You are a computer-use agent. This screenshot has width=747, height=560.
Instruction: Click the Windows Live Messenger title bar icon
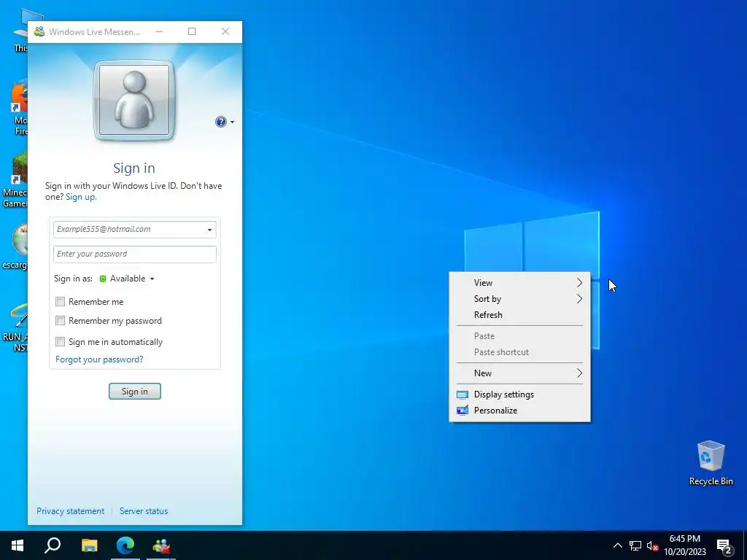pos(39,31)
